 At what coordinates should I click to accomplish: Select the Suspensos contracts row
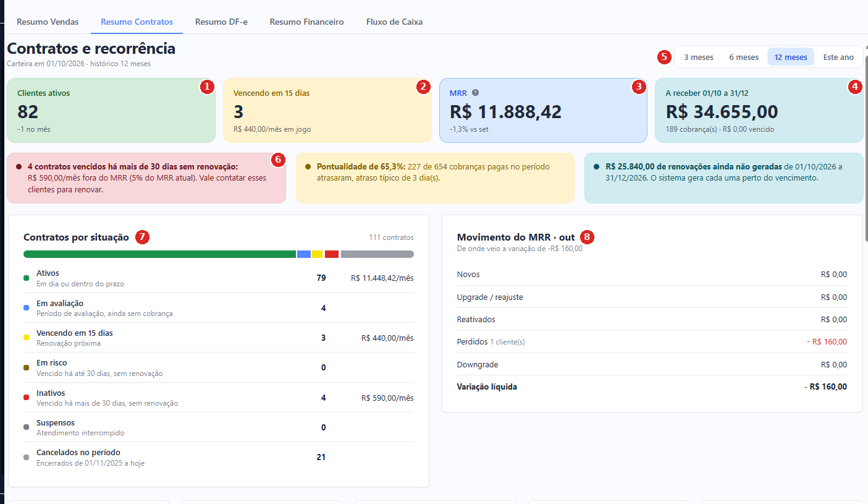(219, 427)
